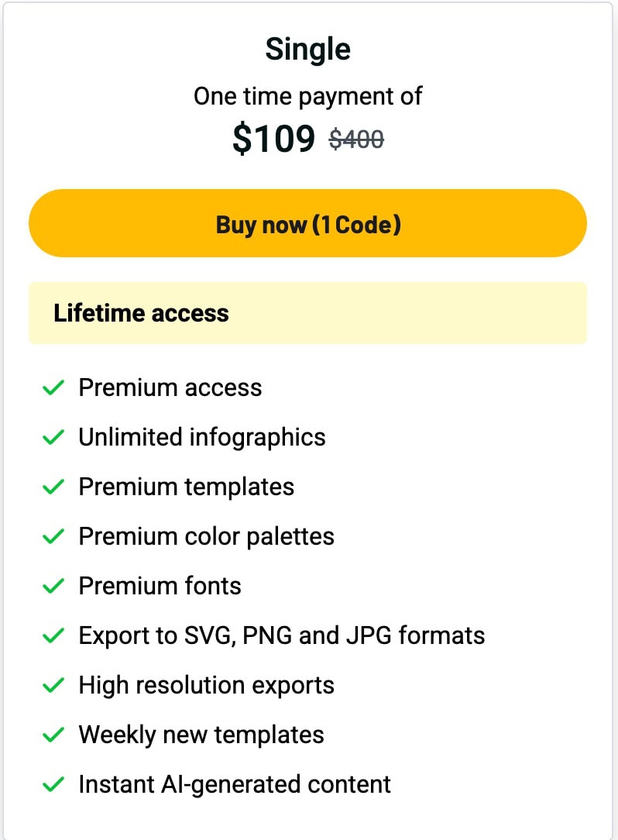Click the Unlimited infographics feature label
The height and width of the screenshot is (840, 618).
[x=202, y=437]
